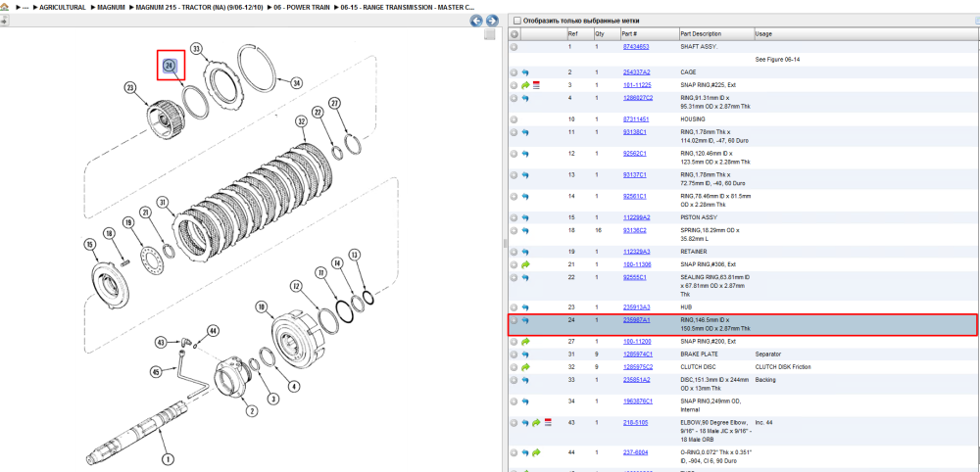Click green arrow icon on O-RING 237-6004 row
The width and height of the screenshot is (980, 472).
(x=536, y=452)
